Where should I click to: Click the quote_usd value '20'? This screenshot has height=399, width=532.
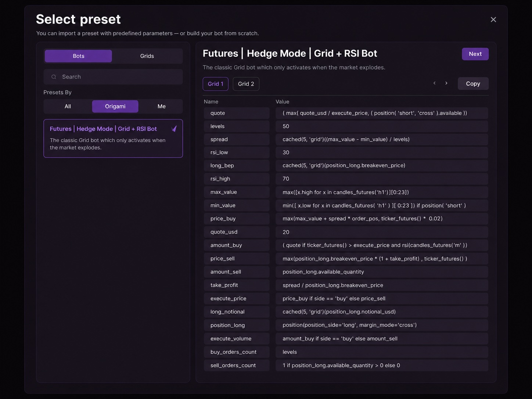click(382, 232)
